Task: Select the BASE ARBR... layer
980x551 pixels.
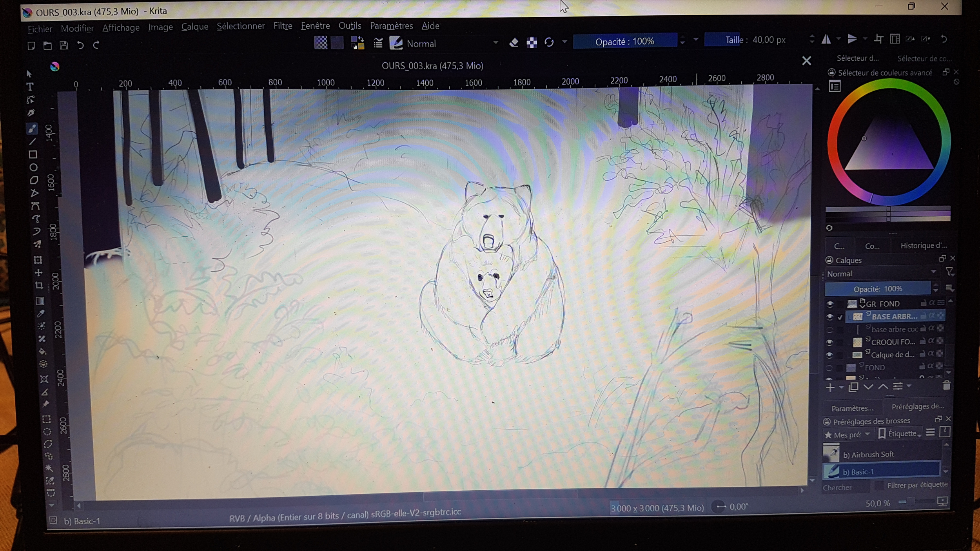Action: coord(894,316)
